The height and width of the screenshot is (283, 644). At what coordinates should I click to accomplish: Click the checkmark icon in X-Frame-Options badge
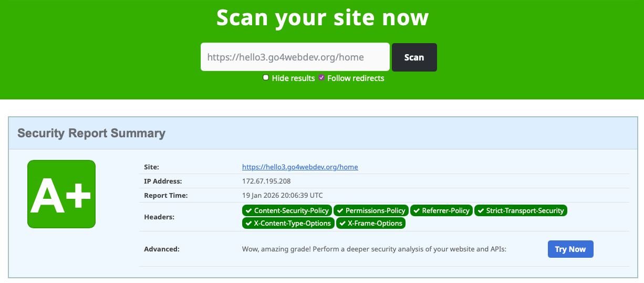point(342,223)
